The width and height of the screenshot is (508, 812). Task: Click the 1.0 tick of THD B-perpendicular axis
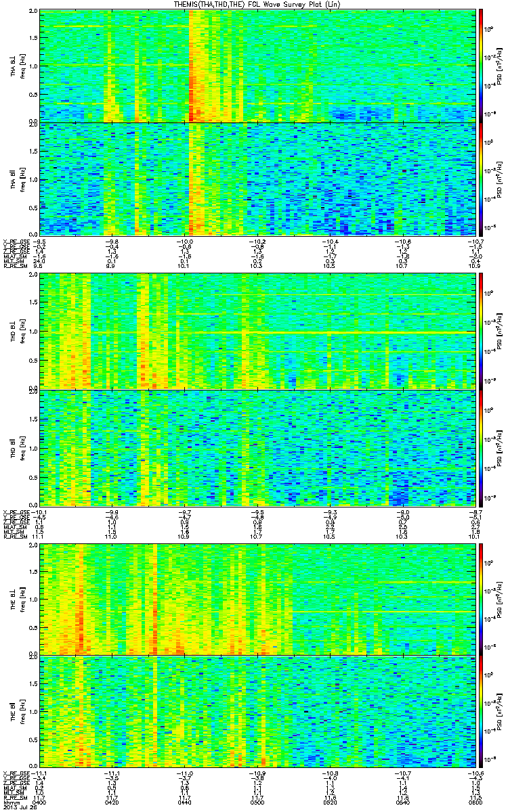pyautogui.click(x=33, y=332)
